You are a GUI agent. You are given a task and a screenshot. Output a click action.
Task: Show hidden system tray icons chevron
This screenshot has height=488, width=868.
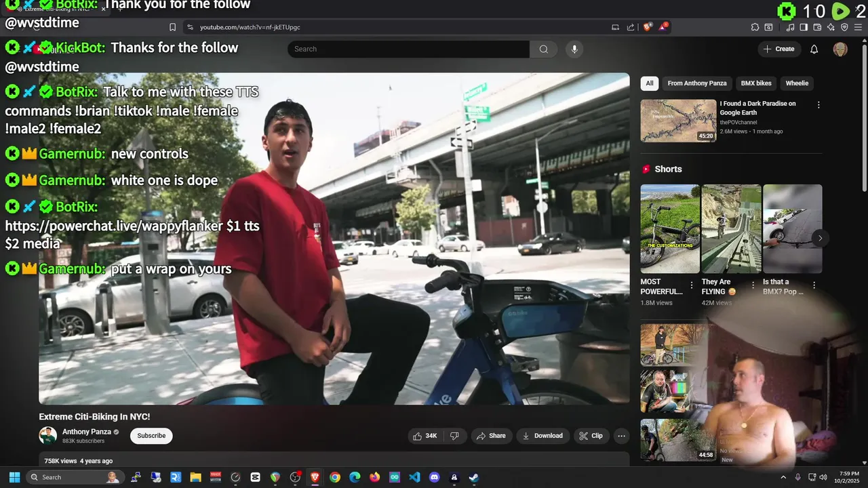[783, 477]
